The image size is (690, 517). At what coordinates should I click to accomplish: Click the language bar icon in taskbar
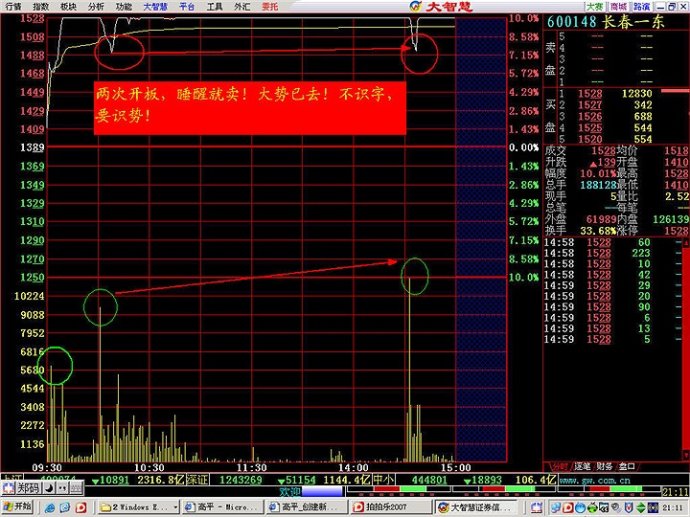(x=536, y=508)
